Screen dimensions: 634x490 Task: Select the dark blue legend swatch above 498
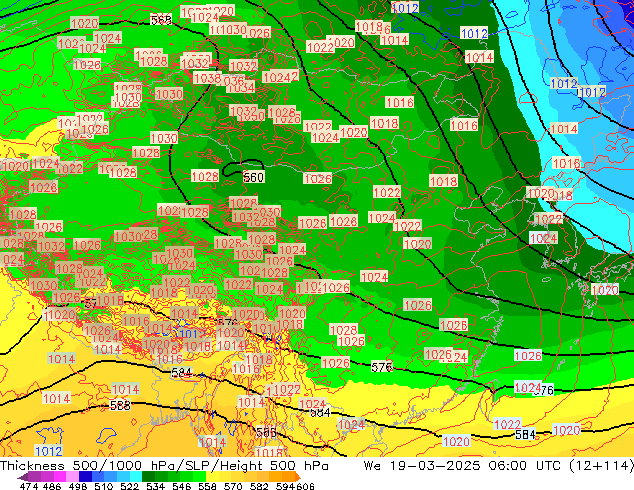[85, 477]
